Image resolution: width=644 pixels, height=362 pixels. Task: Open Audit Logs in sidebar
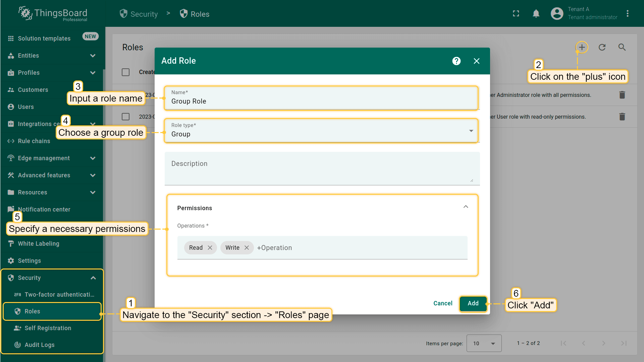[39, 345]
